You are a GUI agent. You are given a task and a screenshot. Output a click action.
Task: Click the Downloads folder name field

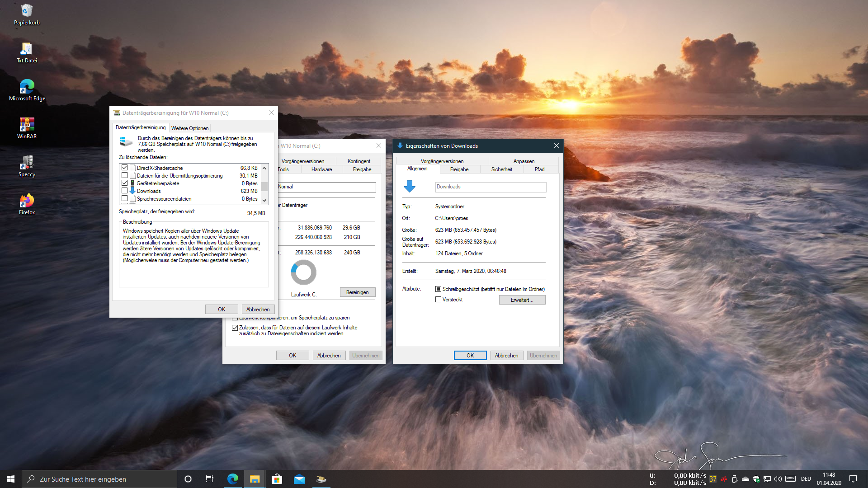click(490, 187)
